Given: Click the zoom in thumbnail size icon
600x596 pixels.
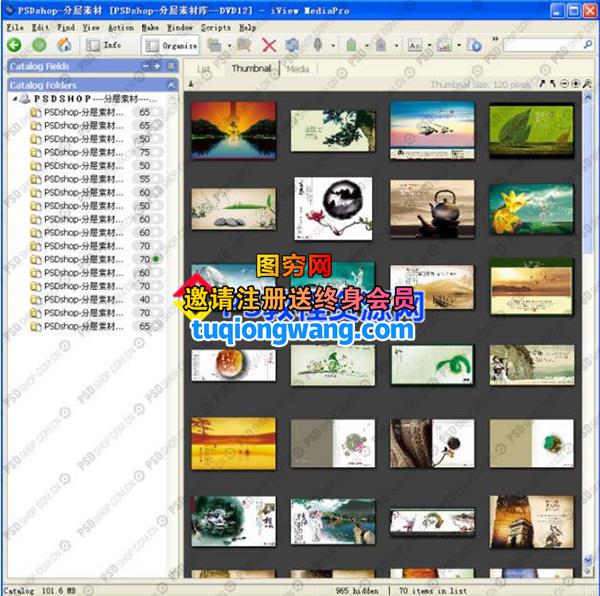Looking at the screenshot, I should coord(577,85).
